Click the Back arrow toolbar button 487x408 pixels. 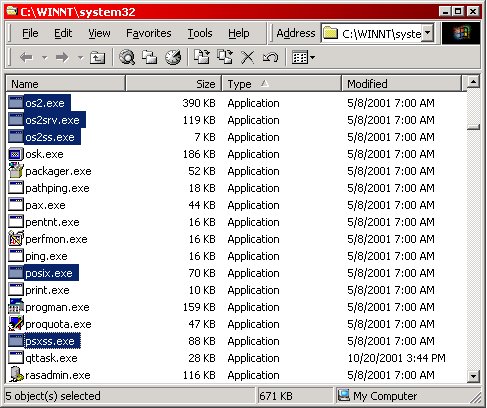[26, 58]
